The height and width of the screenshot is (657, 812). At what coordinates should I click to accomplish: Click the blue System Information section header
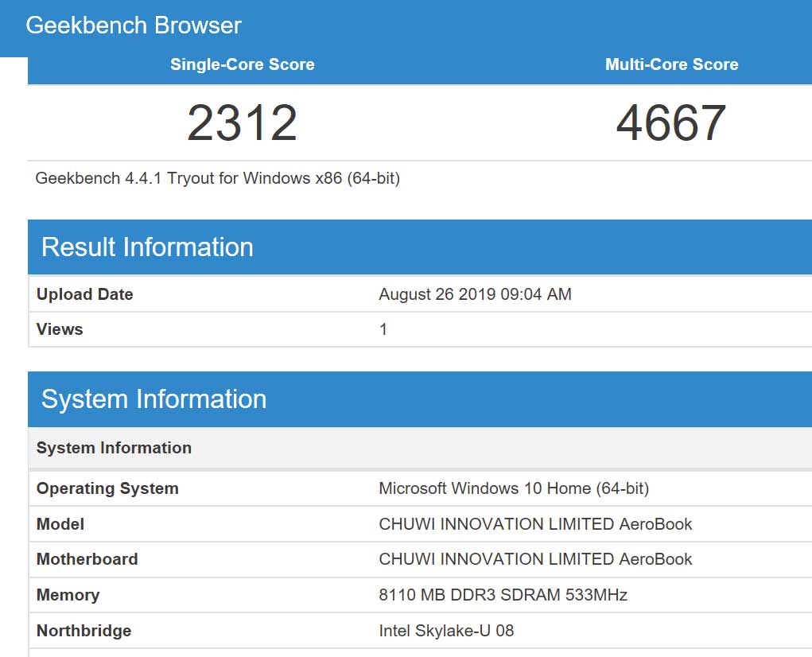click(153, 399)
